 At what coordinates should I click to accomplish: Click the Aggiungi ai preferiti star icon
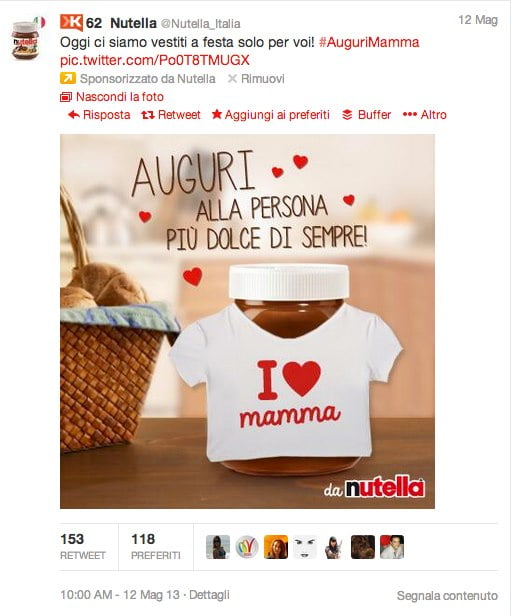[217, 114]
